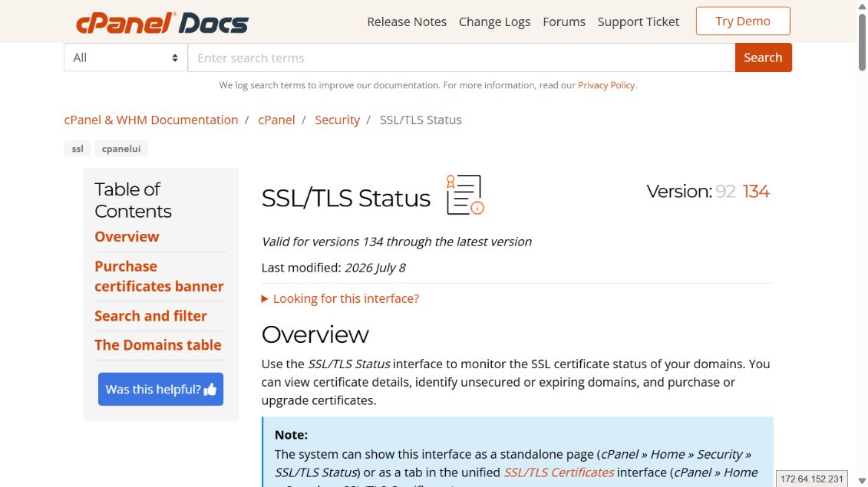868x487 pixels.
Task: Click the IP address 172.64.152.231 label
Action: point(811,479)
